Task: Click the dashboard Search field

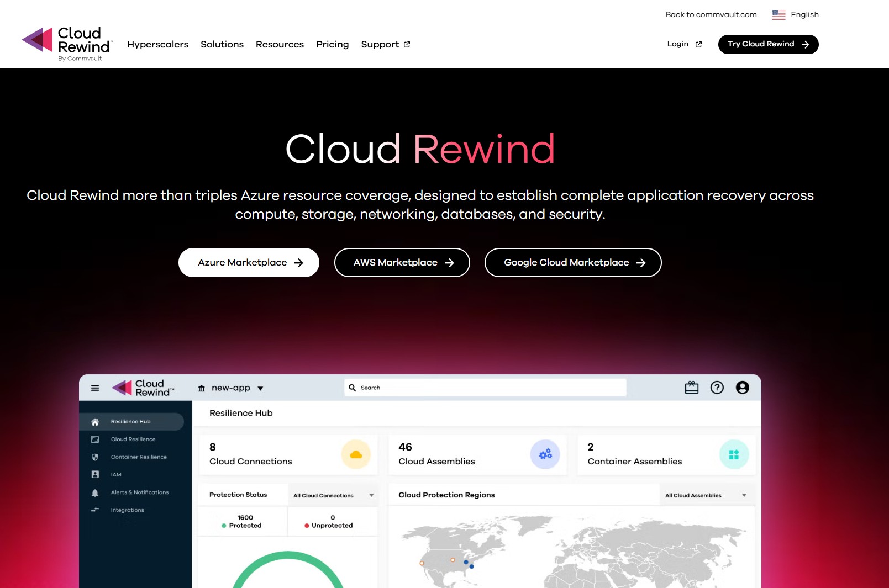Action: tap(485, 388)
